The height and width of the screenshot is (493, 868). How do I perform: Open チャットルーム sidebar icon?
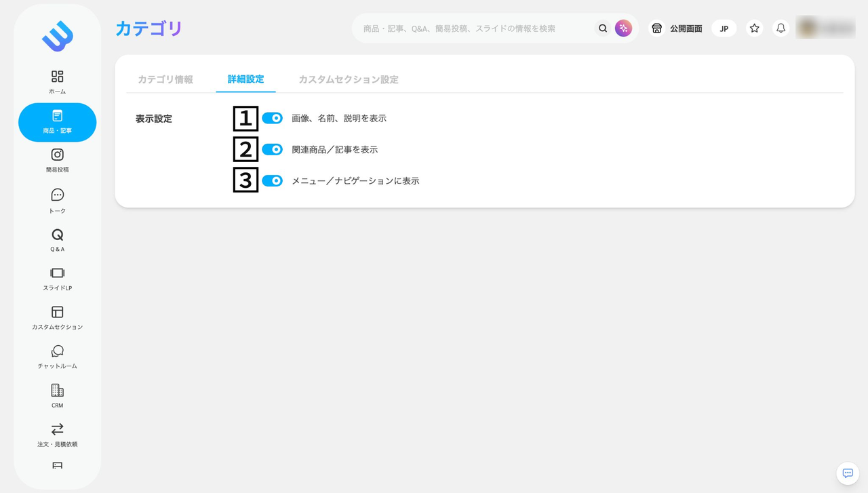coord(58,351)
